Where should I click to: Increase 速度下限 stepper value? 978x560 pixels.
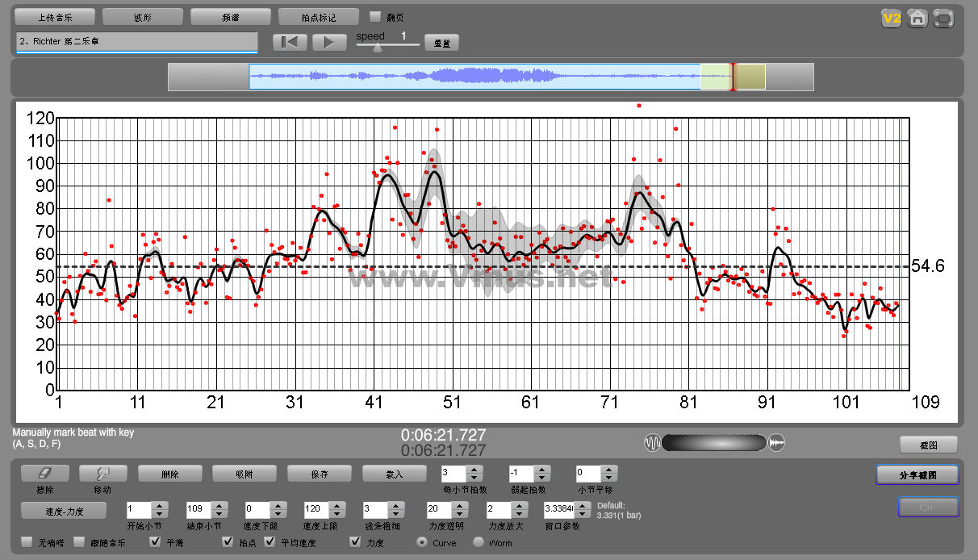(x=278, y=506)
